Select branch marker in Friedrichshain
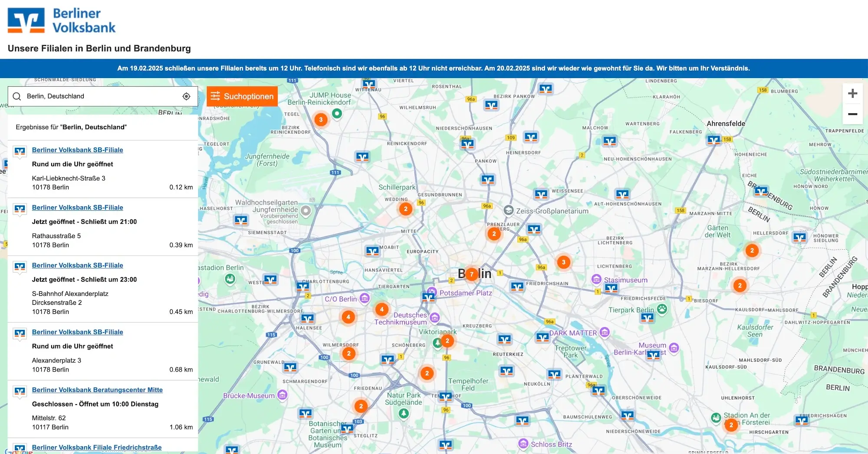Image resolution: width=868 pixels, height=454 pixels. click(517, 287)
